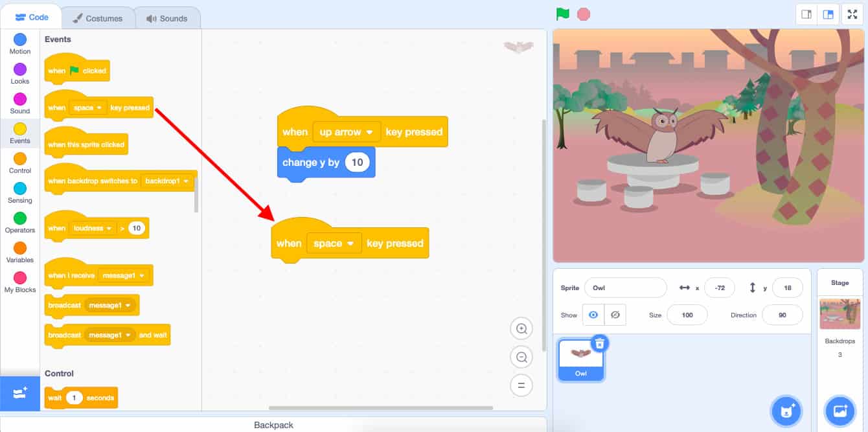Viewport: 868px width, 432px height.
Task: Click the change y by block
Action: coord(326,163)
